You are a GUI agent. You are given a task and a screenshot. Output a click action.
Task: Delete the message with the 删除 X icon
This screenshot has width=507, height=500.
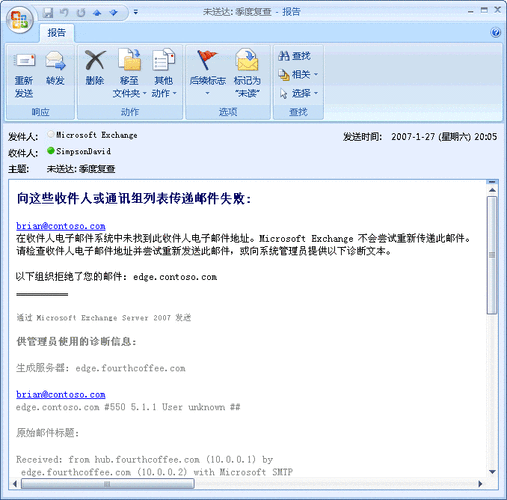(x=95, y=60)
